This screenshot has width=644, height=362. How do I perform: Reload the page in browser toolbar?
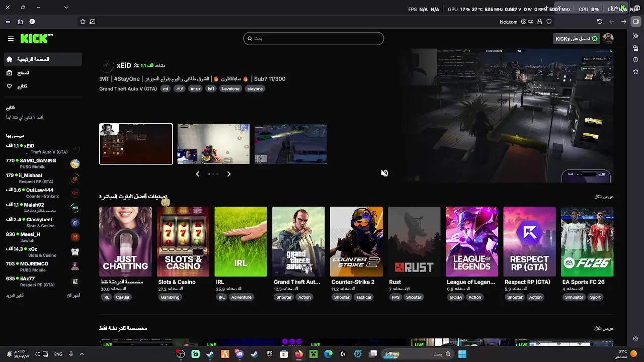tap(599, 22)
